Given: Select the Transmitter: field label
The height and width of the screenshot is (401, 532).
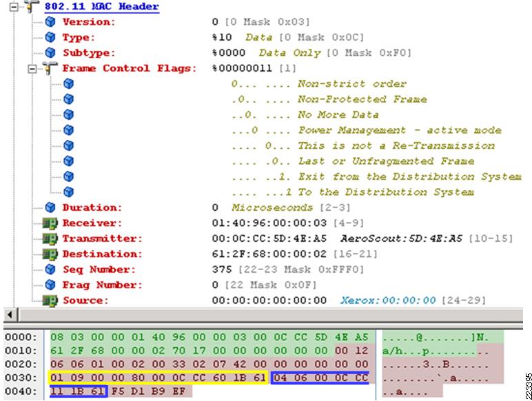Looking at the screenshot, I should point(102,239).
